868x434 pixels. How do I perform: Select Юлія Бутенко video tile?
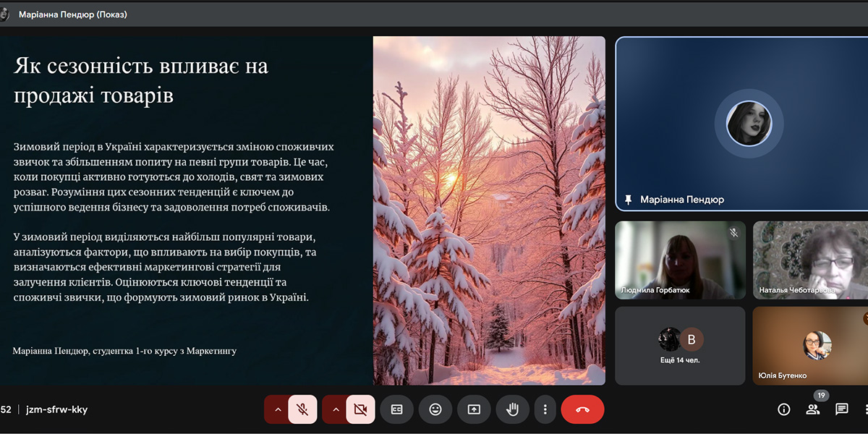point(810,346)
